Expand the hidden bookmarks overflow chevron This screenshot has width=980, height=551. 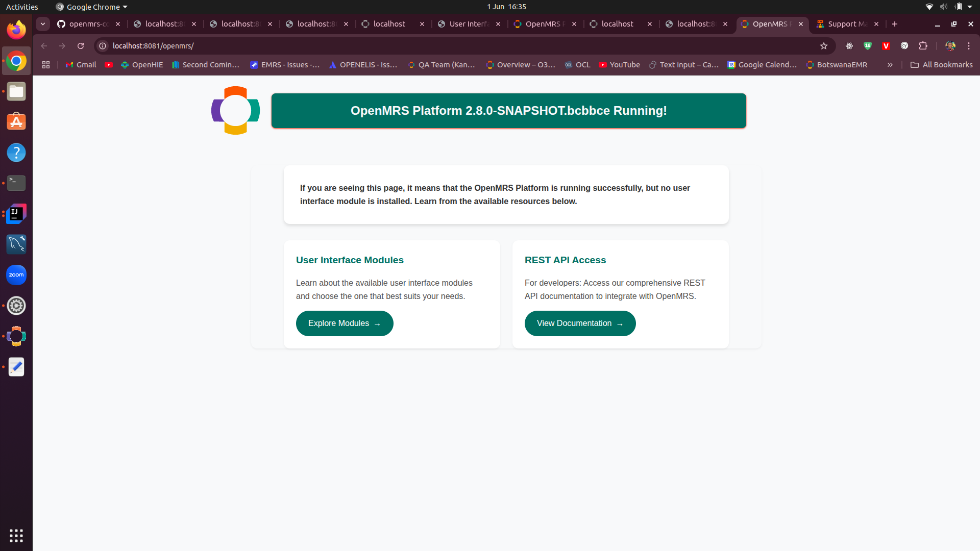pos(890,65)
